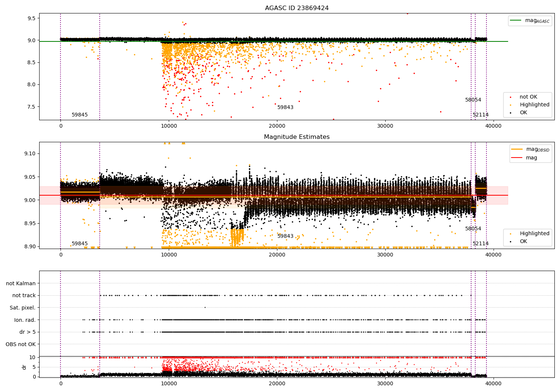Click obsid label 58054 in AGASC plot
The height and width of the screenshot is (392, 560).
pyautogui.click(x=473, y=100)
